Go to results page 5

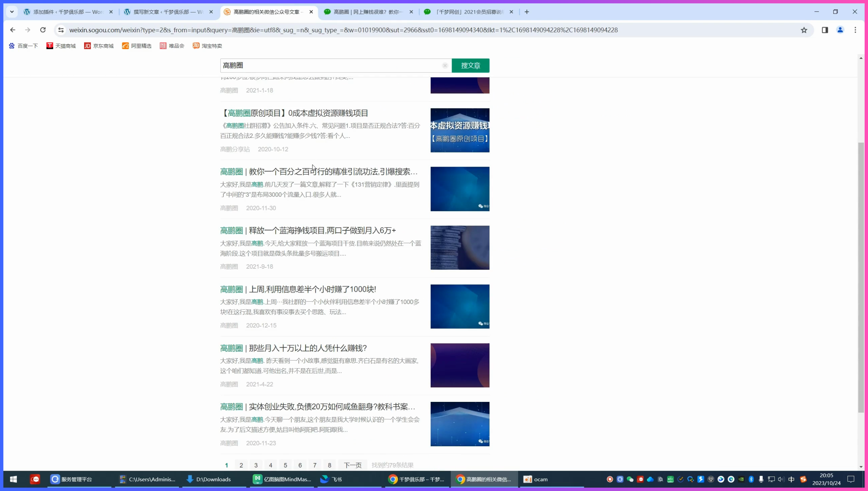[x=285, y=465]
